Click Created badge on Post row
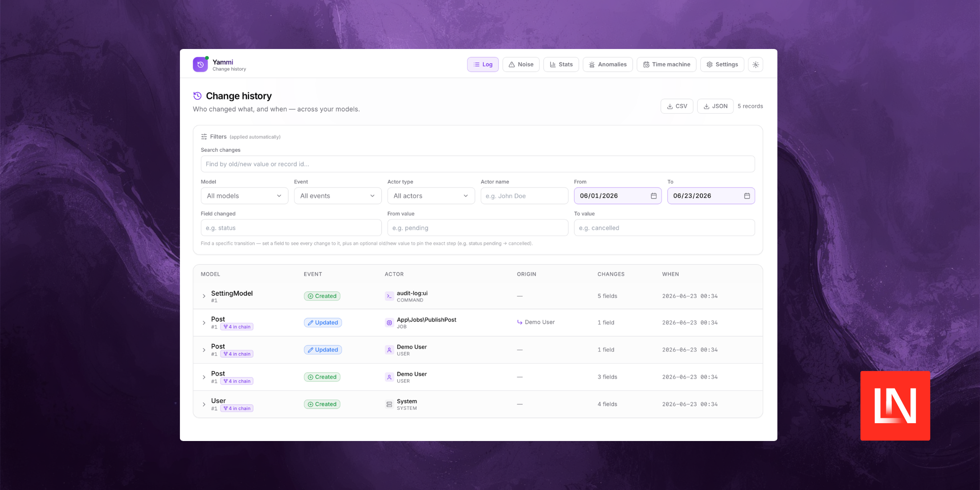This screenshot has height=490, width=980. tap(322, 377)
